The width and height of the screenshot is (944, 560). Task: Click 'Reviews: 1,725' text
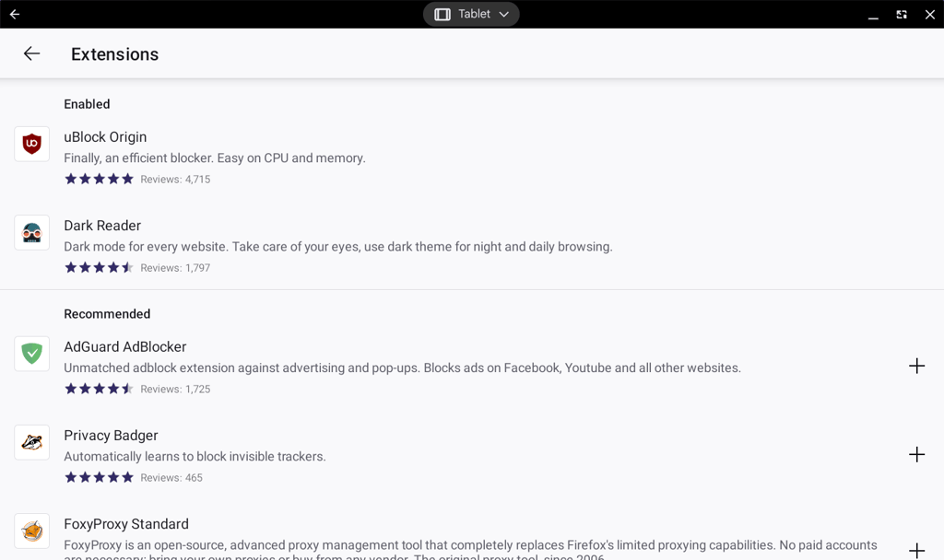click(x=175, y=390)
